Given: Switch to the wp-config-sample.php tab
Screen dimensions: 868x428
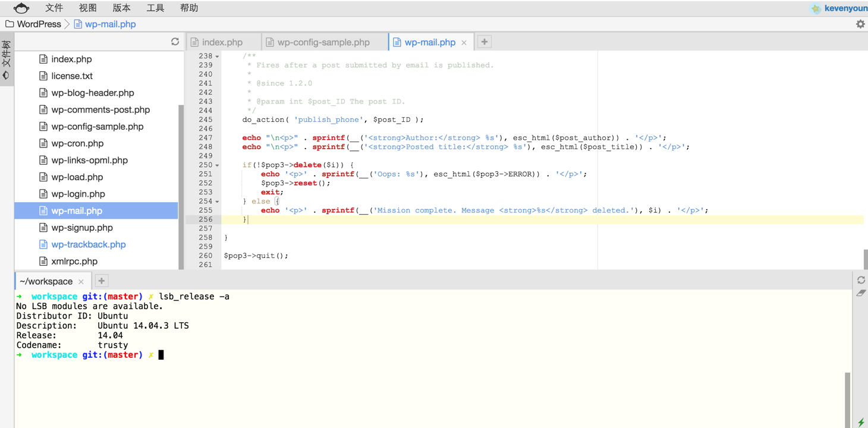Looking at the screenshot, I should tap(323, 42).
